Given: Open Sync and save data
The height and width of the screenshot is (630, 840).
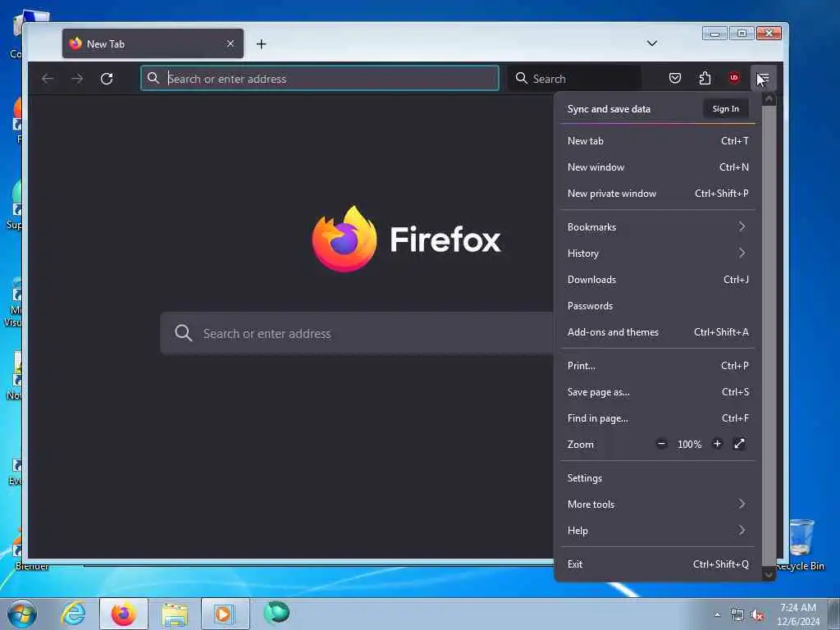Looking at the screenshot, I should tap(609, 109).
